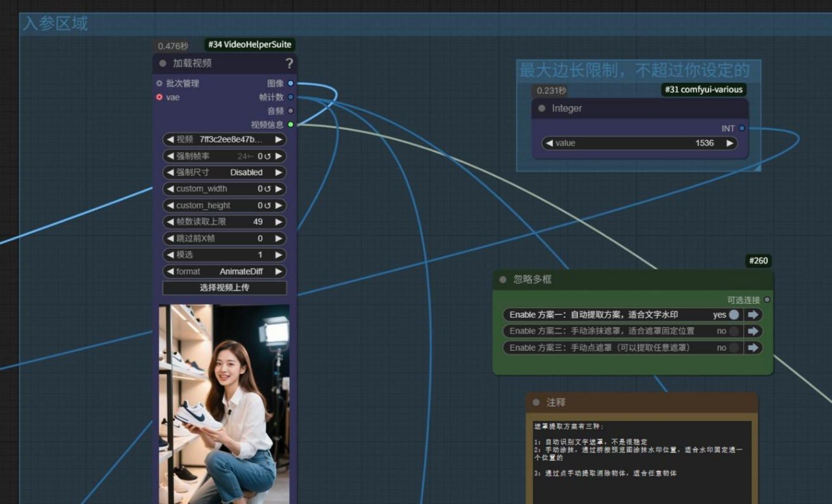This screenshot has height=504, width=832.
Task: Click the INT output port on Integer node
Action: (742, 129)
